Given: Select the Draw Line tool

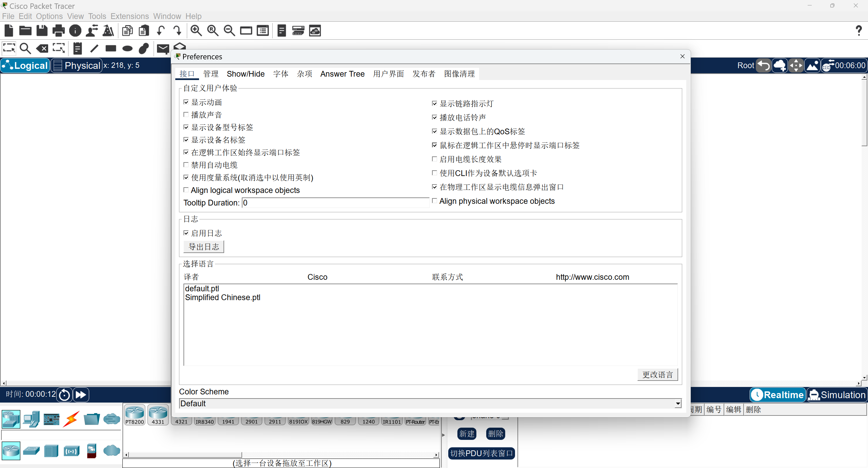Looking at the screenshot, I should tap(94, 48).
